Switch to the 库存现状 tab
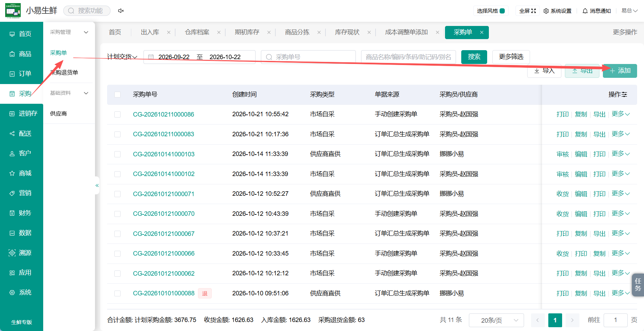 pyautogui.click(x=347, y=32)
